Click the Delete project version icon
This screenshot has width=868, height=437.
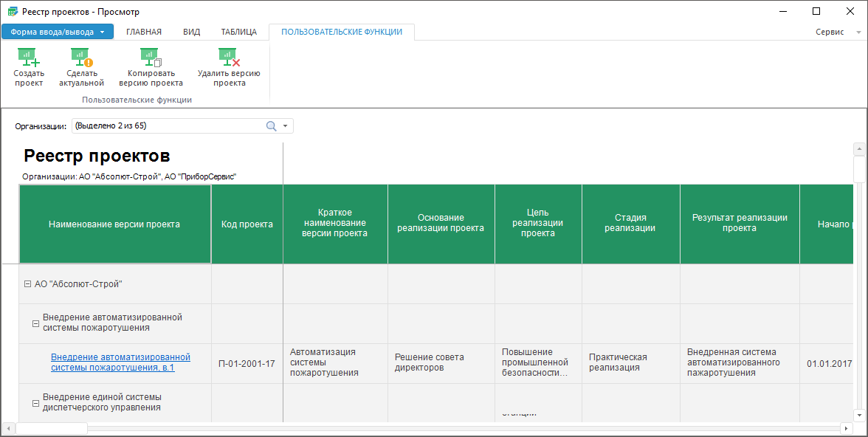[x=229, y=58]
